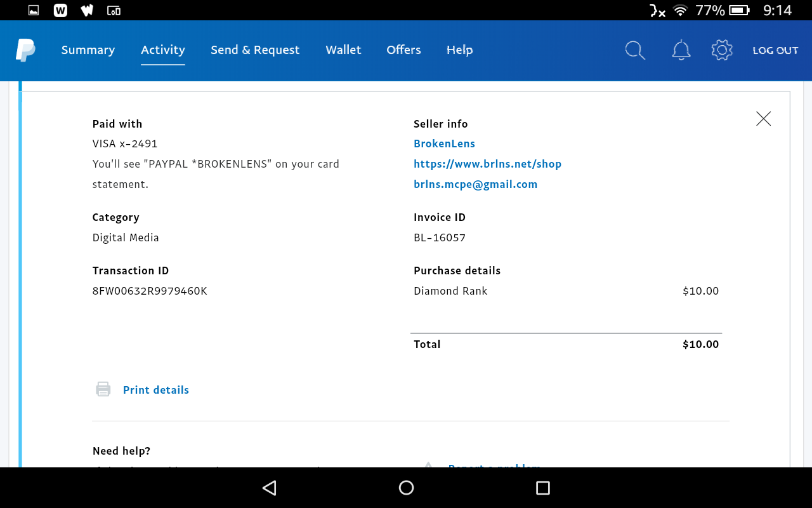The width and height of the screenshot is (812, 508).
Task: Click the LOG OUT button
Action: point(775,50)
